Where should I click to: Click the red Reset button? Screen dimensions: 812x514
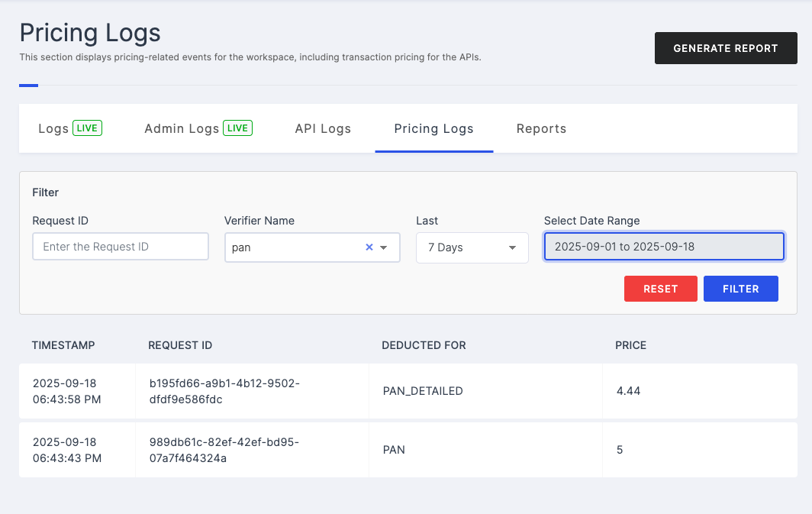660,289
